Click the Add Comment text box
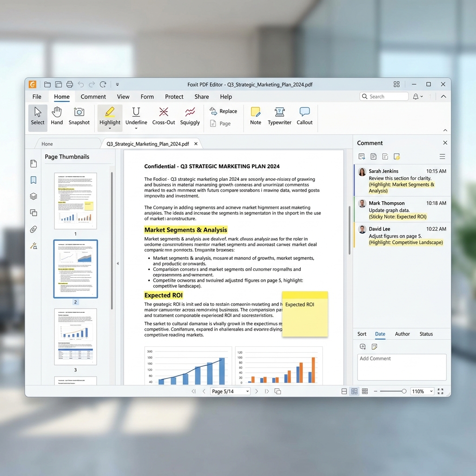The image size is (476, 476). [402, 367]
